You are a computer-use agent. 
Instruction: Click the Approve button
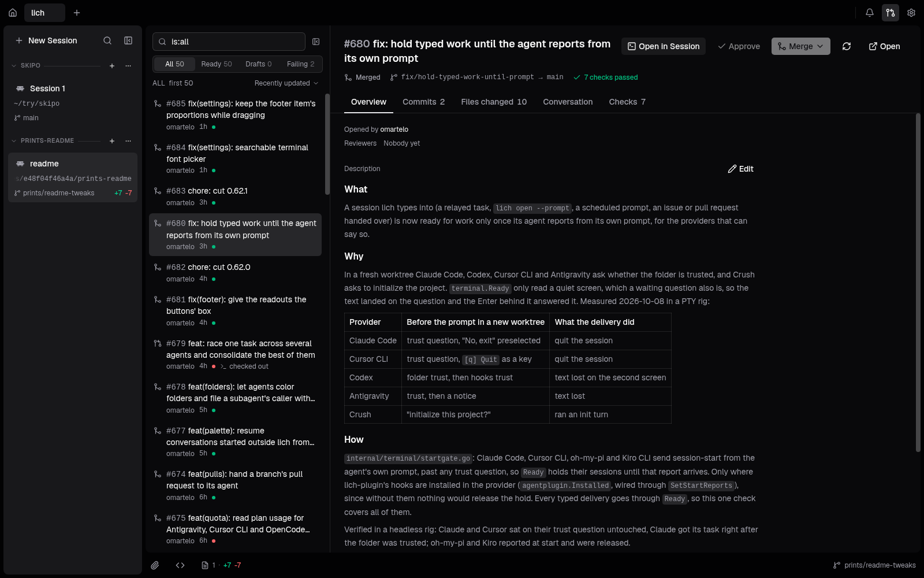click(x=739, y=46)
